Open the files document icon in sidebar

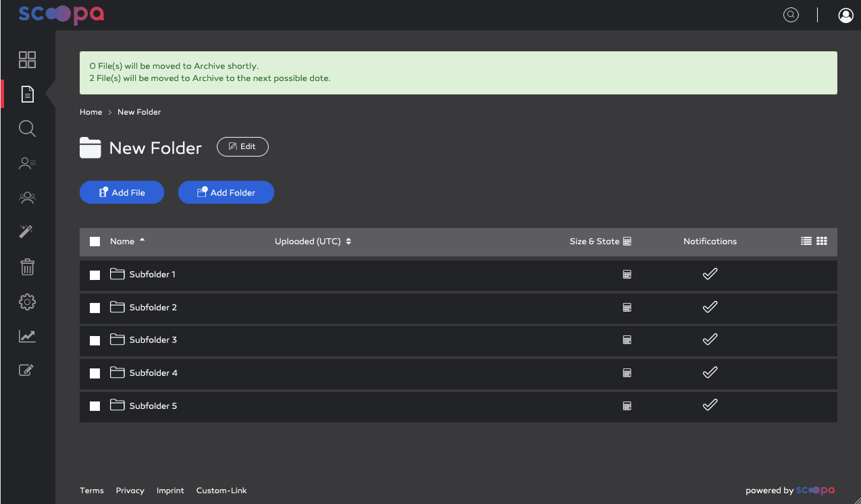click(x=27, y=94)
